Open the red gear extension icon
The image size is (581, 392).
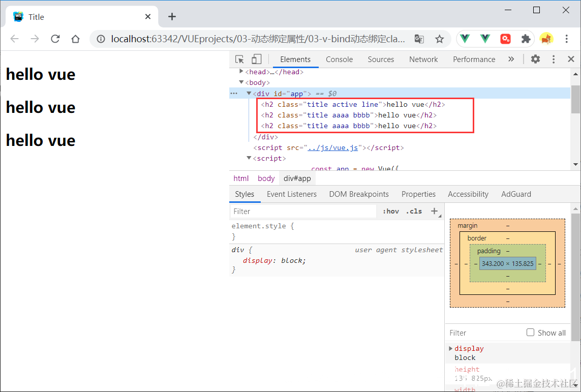click(505, 39)
